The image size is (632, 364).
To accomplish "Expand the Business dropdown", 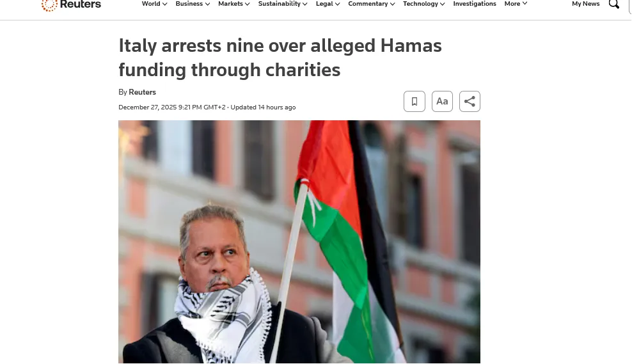I will pos(193,4).
